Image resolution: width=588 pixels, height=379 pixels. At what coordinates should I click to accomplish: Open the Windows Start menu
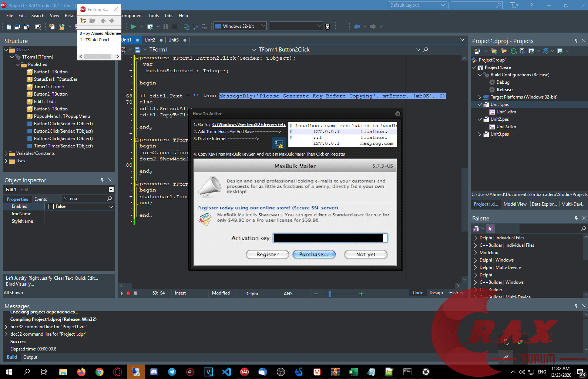pos(9,372)
